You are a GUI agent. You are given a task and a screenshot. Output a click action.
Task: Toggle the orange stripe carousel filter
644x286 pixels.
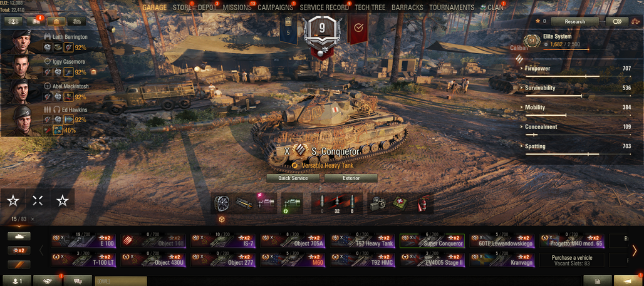(19, 264)
